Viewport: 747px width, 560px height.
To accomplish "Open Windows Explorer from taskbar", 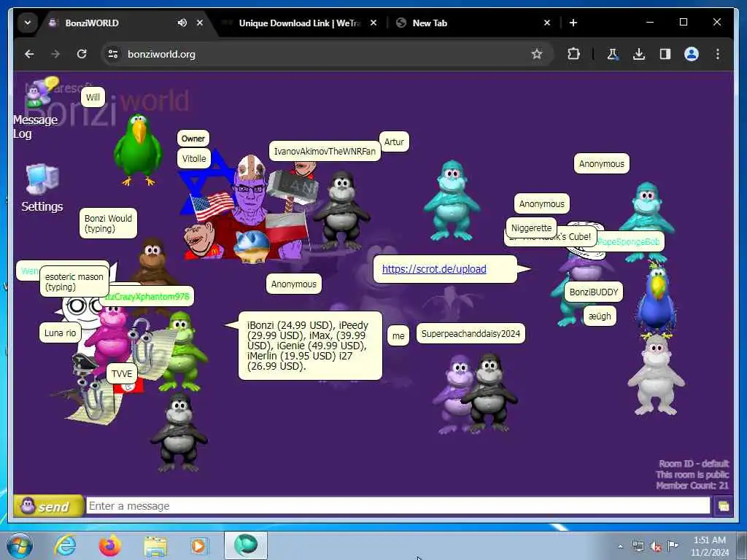I will tap(155, 546).
